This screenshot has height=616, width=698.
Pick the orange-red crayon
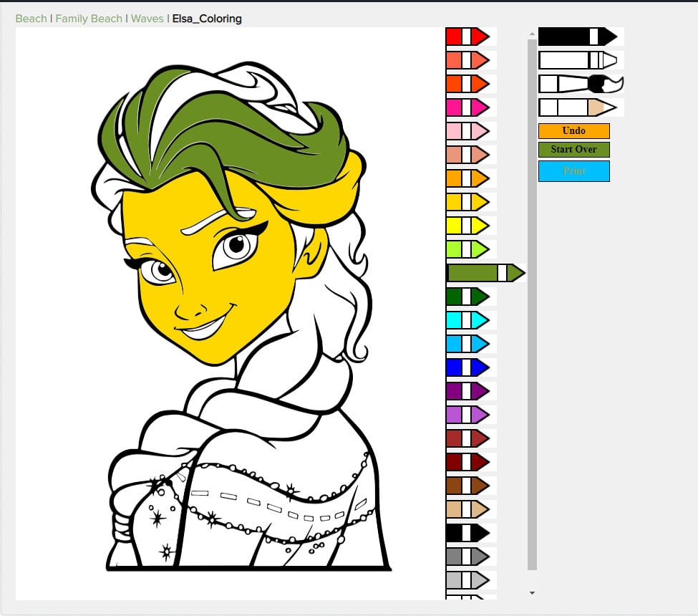468,84
